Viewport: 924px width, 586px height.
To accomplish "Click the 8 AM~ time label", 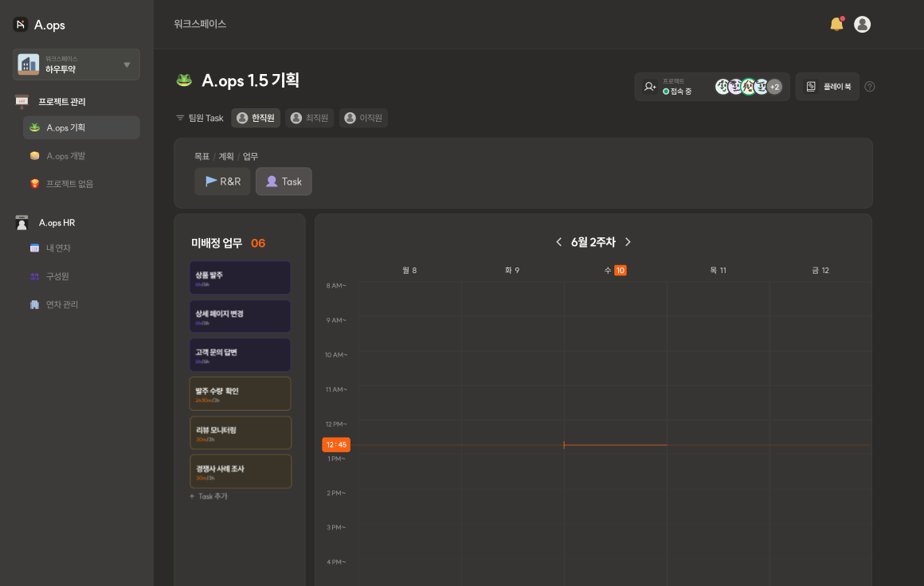I will tap(336, 286).
